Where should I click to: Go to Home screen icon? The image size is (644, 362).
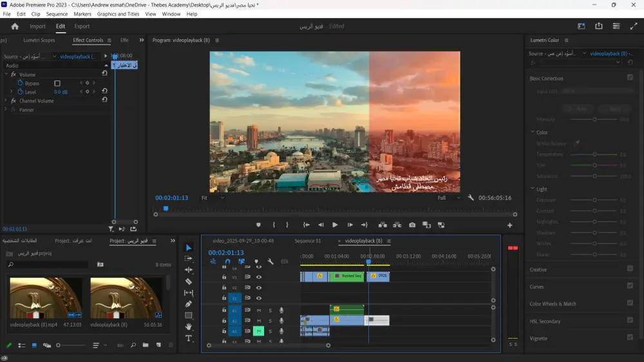coord(15,26)
